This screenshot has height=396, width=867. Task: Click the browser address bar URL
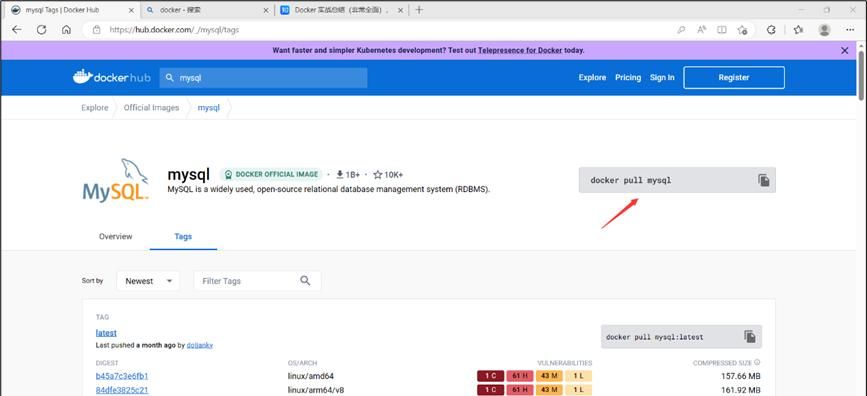point(174,30)
